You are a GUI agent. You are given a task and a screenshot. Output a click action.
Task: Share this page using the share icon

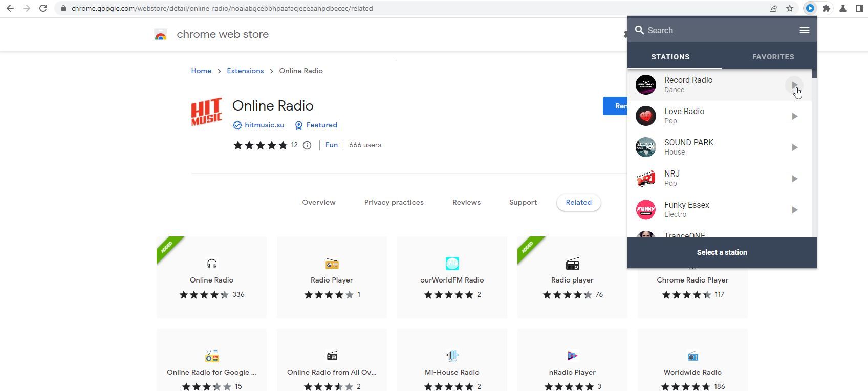[x=773, y=8]
